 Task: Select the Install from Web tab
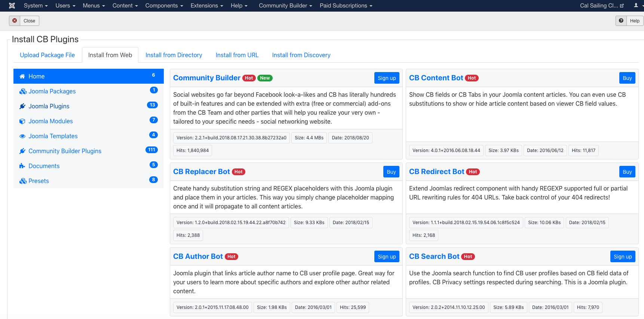(110, 55)
